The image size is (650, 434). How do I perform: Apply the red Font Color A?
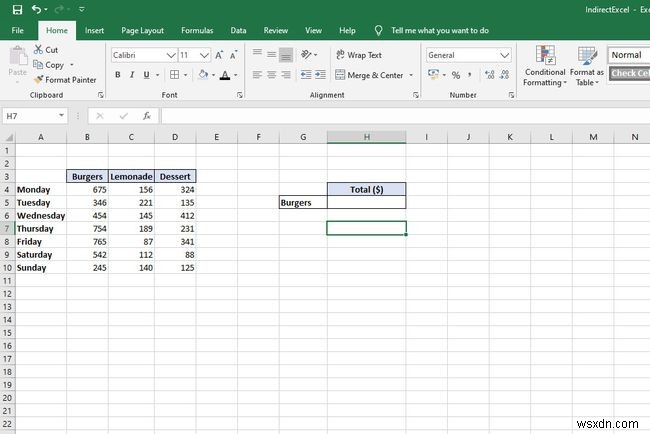pos(225,75)
